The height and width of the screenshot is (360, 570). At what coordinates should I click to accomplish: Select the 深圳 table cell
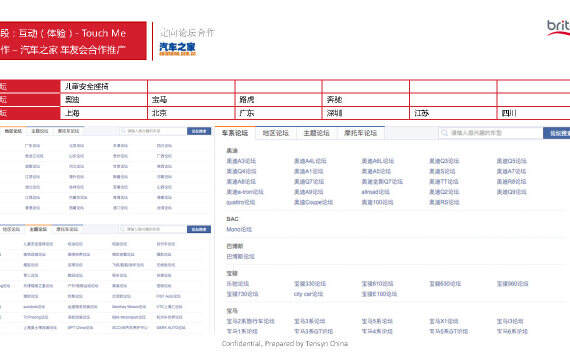(x=366, y=113)
